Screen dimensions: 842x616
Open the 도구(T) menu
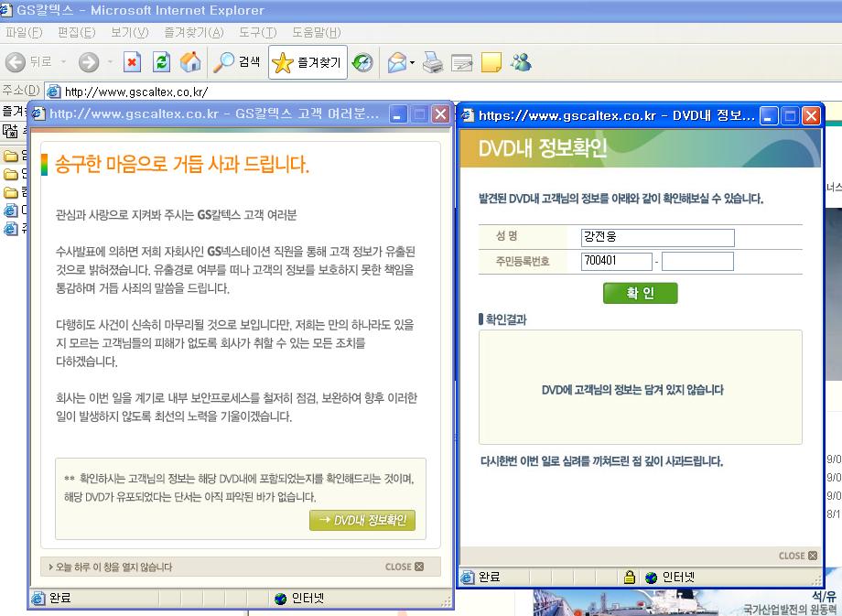[258, 32]
